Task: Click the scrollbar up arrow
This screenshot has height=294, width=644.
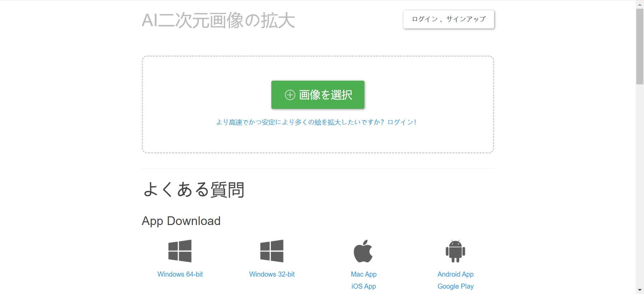Action: click(x=640, y=4)
